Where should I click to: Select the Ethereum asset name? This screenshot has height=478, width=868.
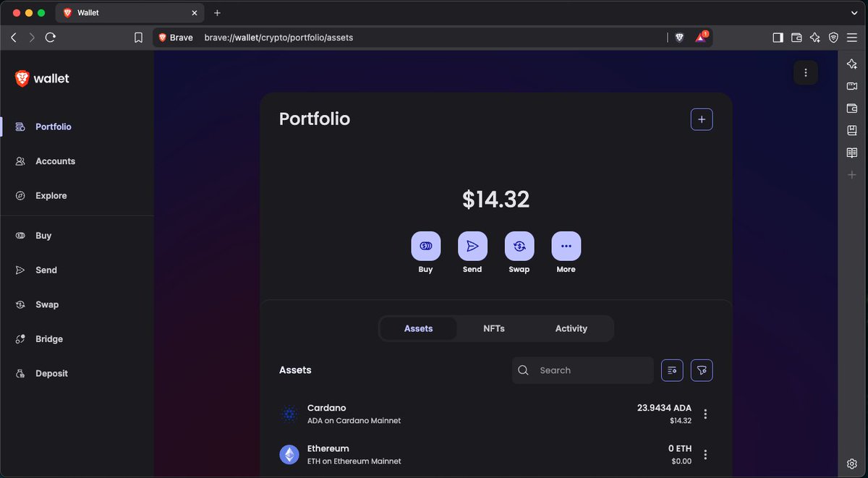point(328,448)
